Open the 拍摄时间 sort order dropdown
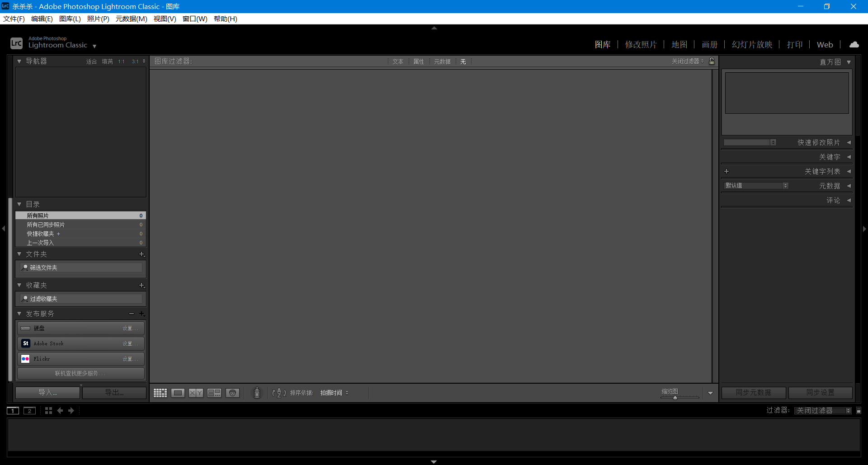Screen dimensions: 868x465 [x=334, y=393]
